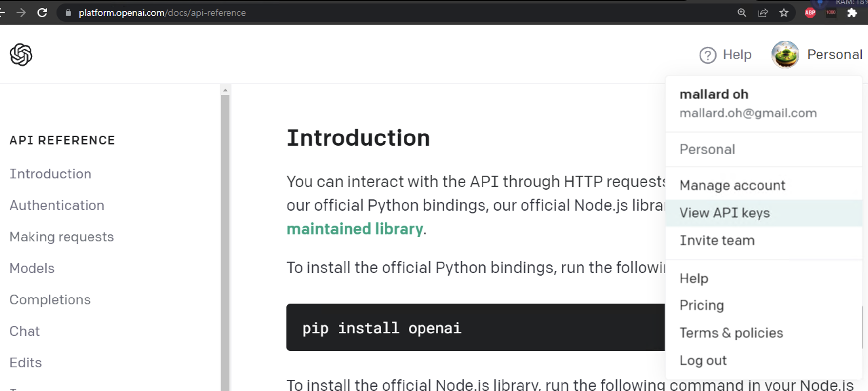Click Log out menu entry

point(703,360)
